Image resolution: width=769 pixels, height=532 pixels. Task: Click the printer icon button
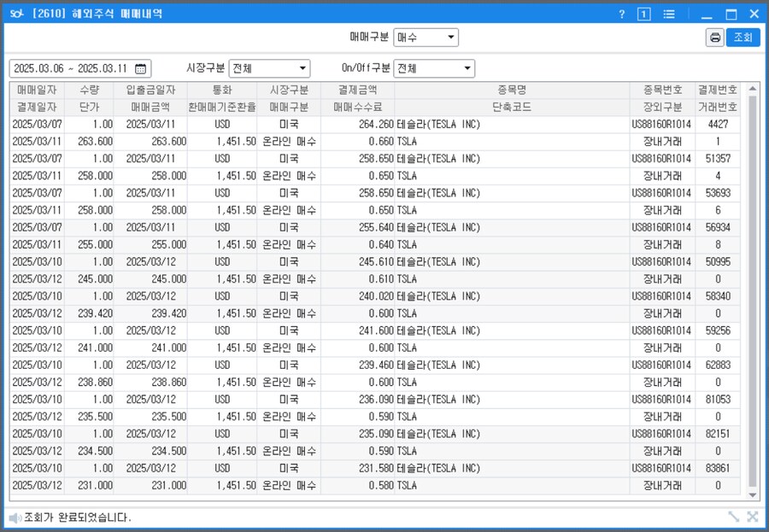pos(714,38)
